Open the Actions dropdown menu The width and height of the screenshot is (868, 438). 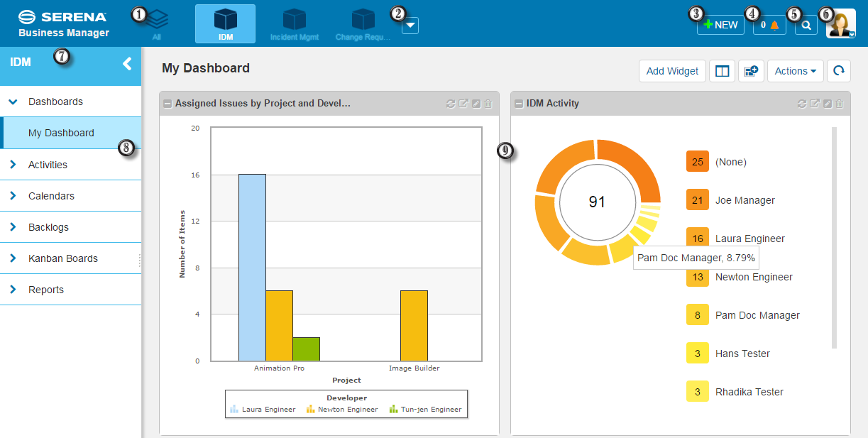click(794, 71)
